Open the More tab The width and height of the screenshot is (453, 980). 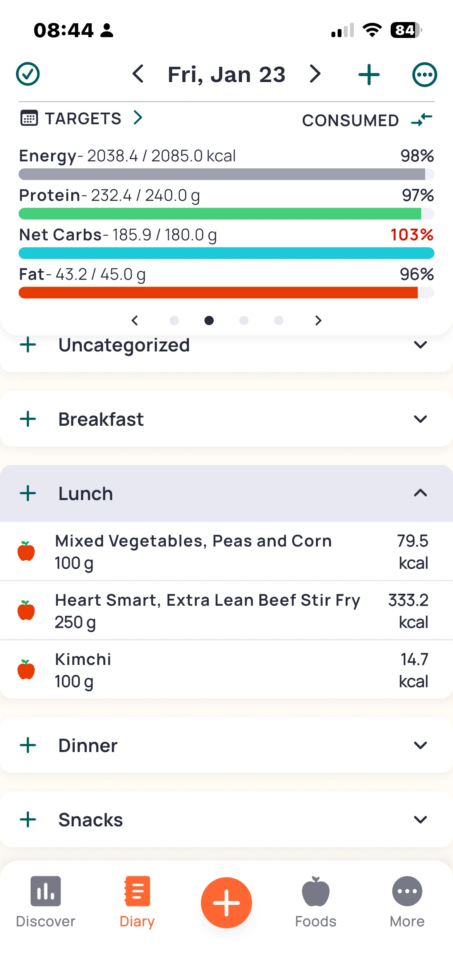coord(407,902)
